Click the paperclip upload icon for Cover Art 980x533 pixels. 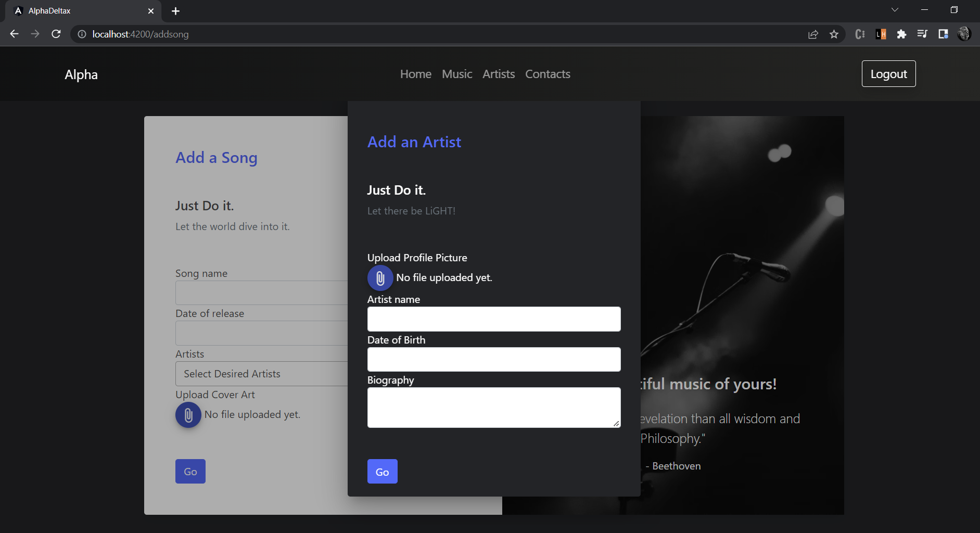click(188, 415)
